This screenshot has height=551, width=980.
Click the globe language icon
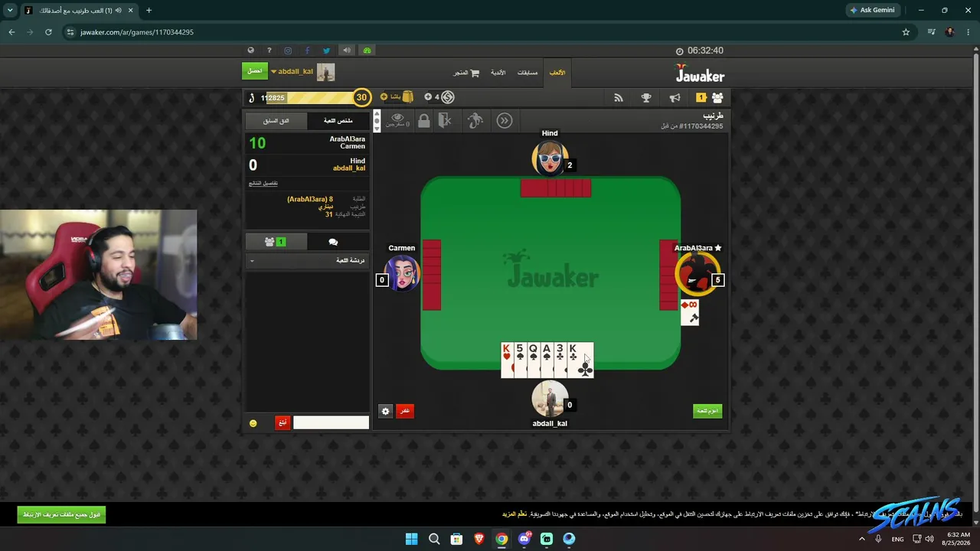(250, 51)
